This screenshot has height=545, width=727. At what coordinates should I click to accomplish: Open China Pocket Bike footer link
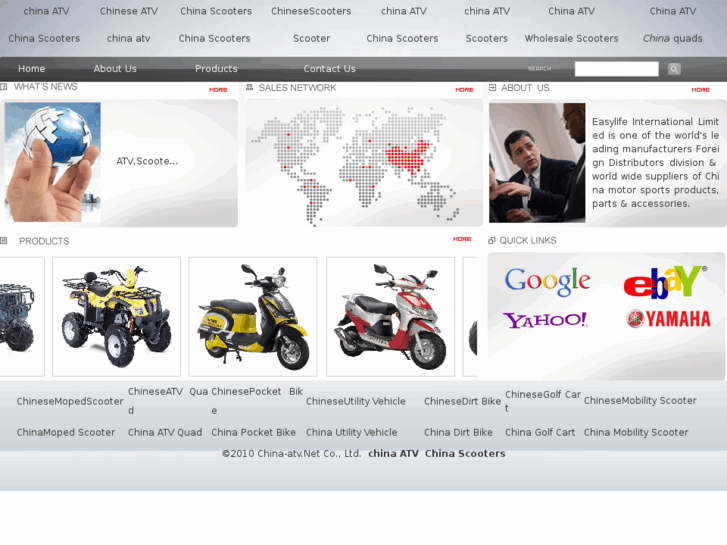[253, 432]
